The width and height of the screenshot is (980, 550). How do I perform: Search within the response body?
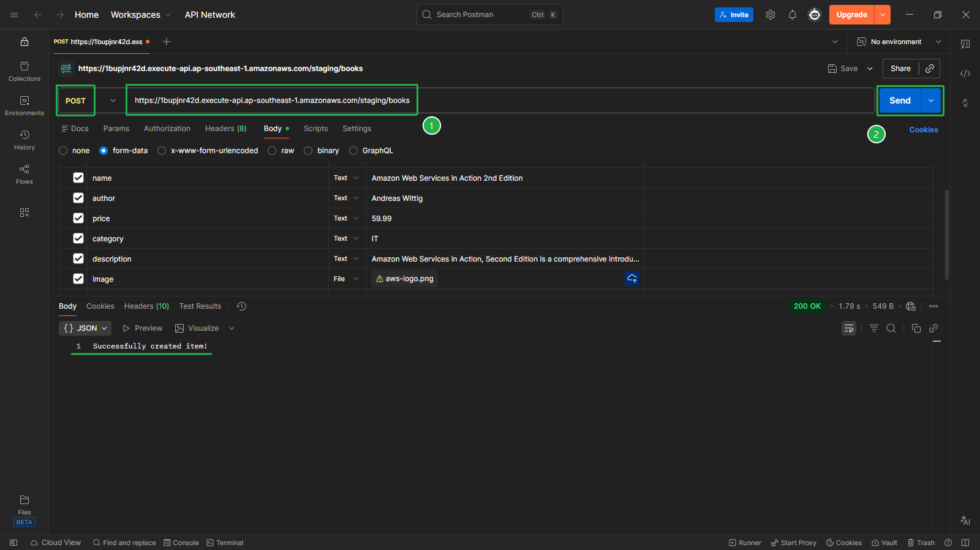(x=891, y=328)
